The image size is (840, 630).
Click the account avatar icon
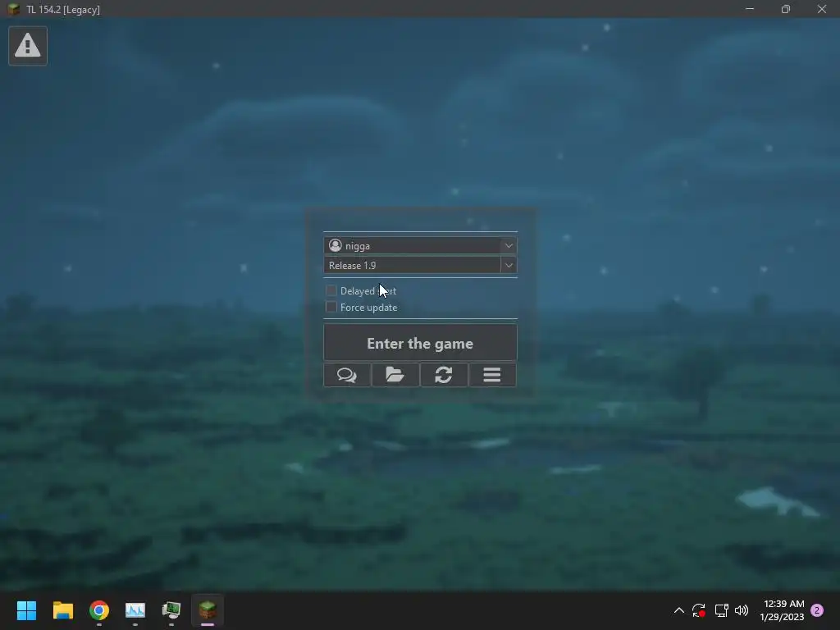[x=336, y=245]
